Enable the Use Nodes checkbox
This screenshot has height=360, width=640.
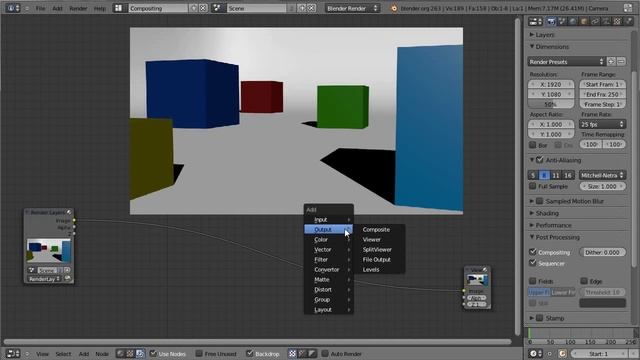153,353
